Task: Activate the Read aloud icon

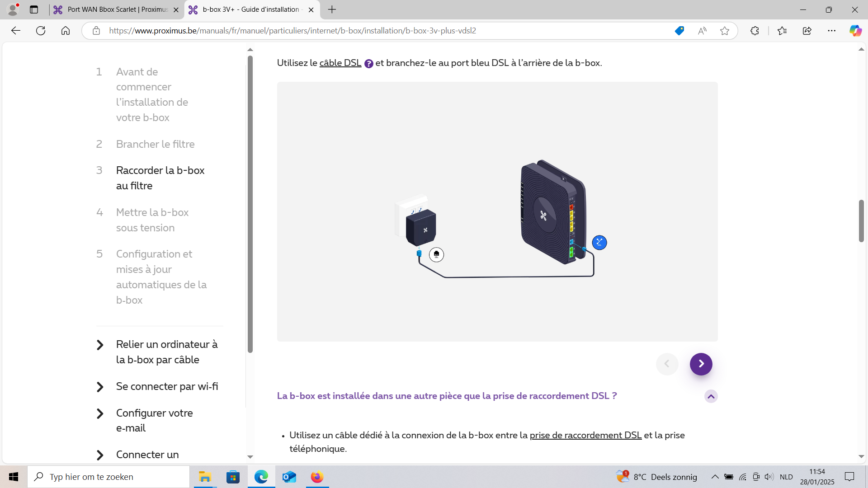Action: pyautogui.click(x=702, y=31)
